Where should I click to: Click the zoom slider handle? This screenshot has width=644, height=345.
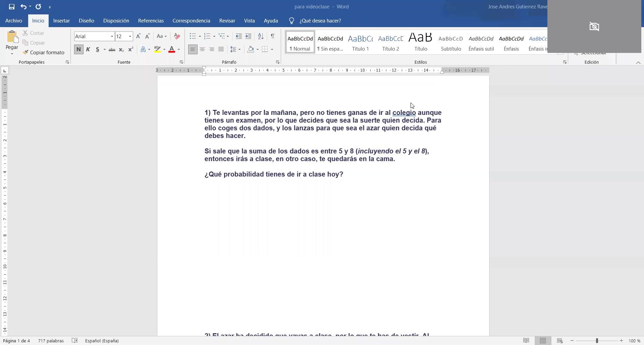click(x=597, y=341)
